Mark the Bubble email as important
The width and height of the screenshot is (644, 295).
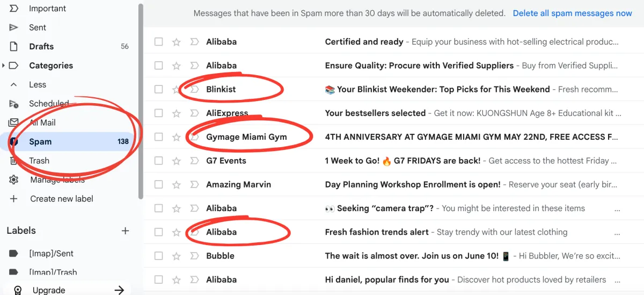(194, 256)
